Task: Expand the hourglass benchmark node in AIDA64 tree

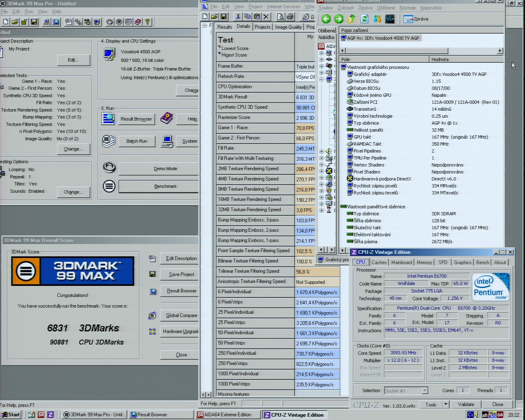Action: [322, 210]
